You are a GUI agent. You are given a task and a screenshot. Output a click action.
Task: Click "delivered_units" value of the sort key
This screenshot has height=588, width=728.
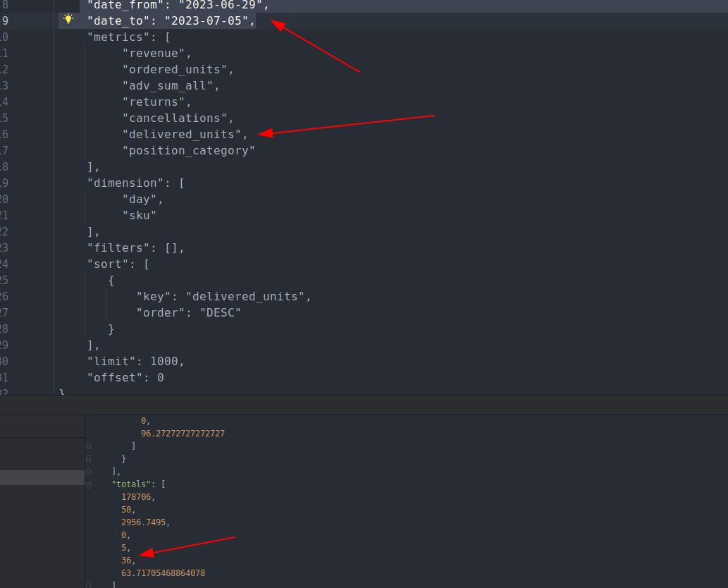(245, 297)
